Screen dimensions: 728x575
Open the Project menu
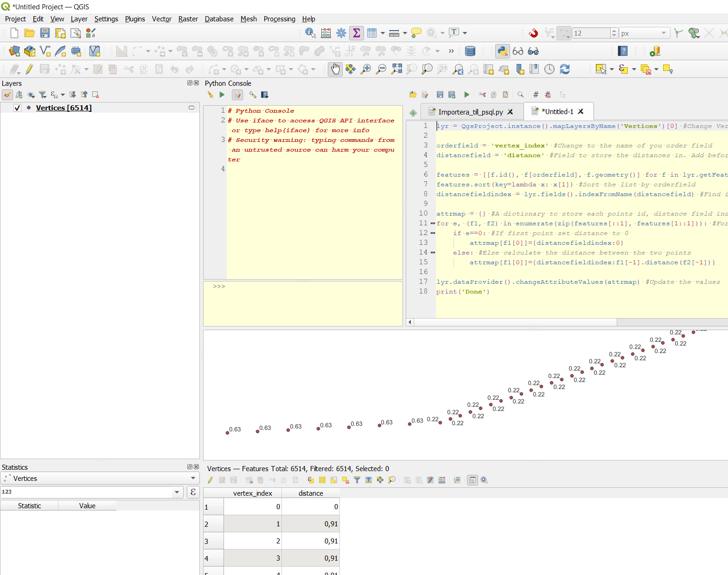(x=15, y=19)
